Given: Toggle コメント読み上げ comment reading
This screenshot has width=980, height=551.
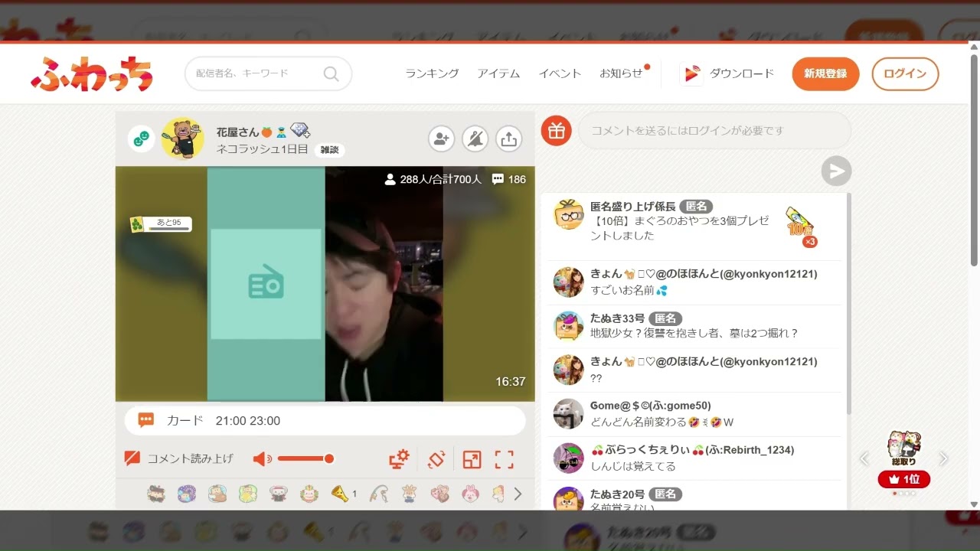Looking at the screenshot, I should [x=178, y=458].
